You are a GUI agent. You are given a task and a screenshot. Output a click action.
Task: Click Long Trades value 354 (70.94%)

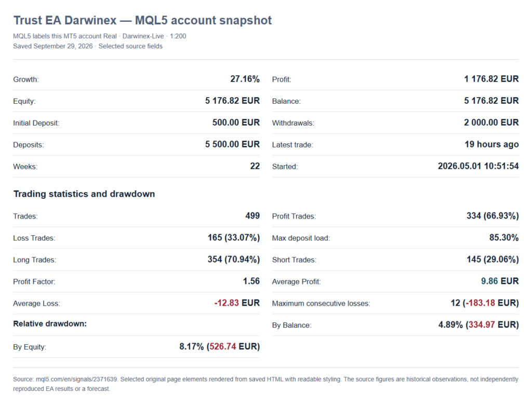pos(234,259)
